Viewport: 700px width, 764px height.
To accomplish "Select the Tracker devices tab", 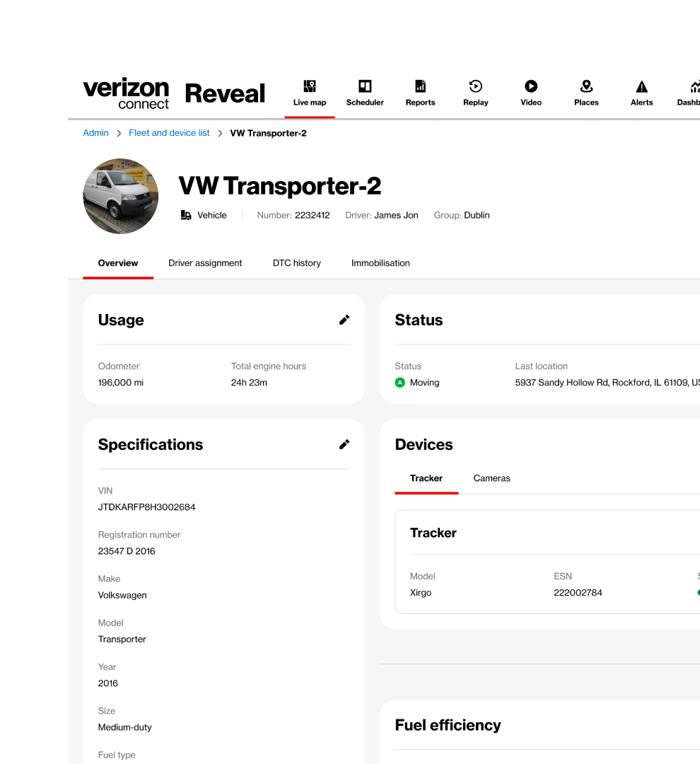I will (426, 478).
